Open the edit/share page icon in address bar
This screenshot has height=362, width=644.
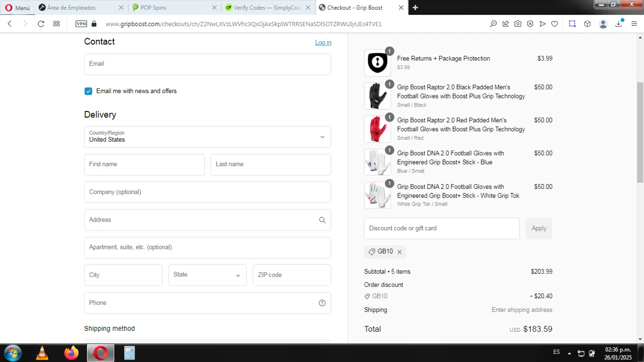pos(506,24)
